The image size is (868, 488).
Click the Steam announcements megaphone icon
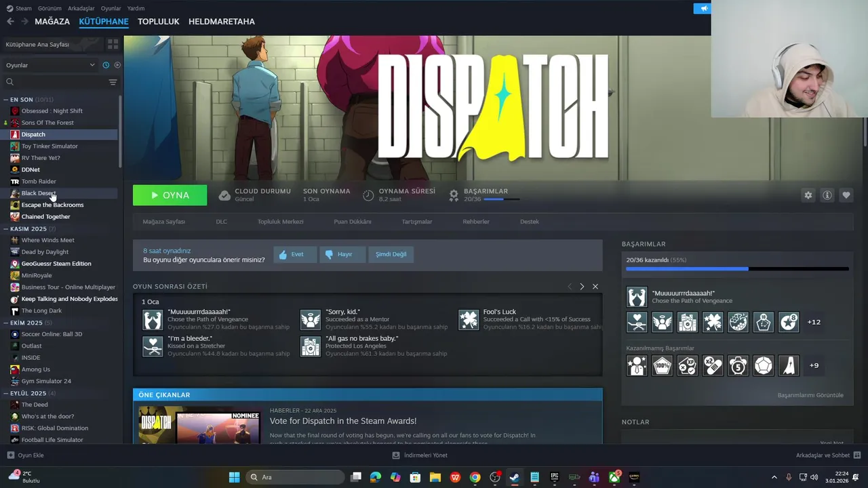[703, 8]
